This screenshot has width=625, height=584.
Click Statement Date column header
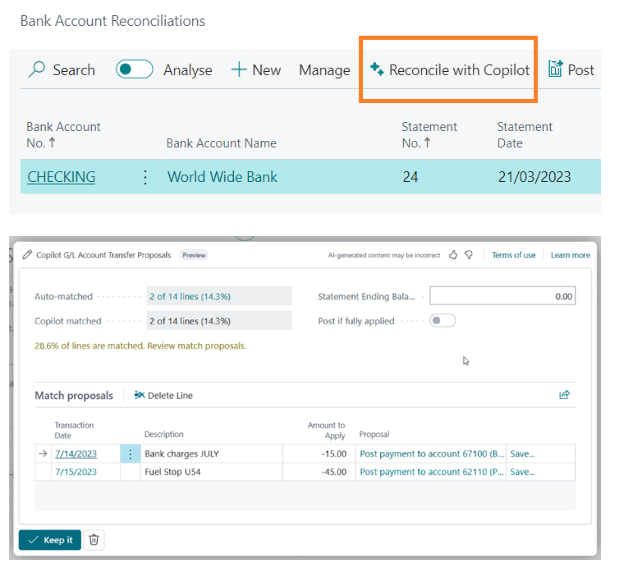tap(525, 135)
